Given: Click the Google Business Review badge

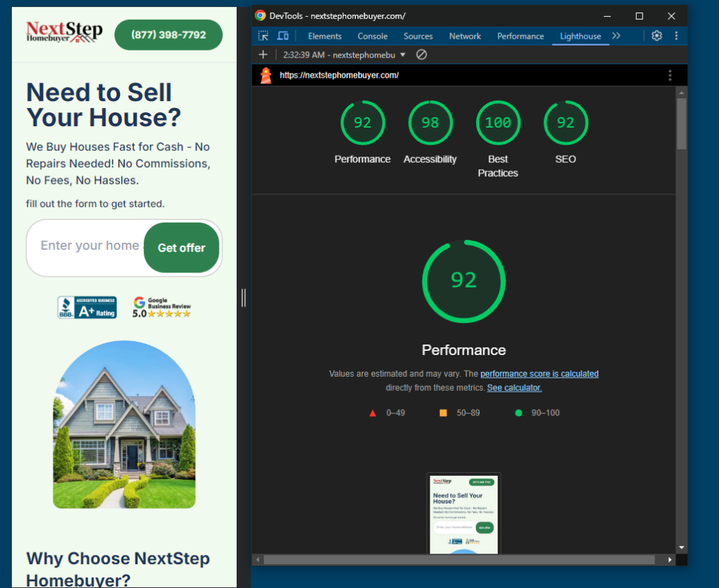Looking at the screenshot, I should point(161,307).
